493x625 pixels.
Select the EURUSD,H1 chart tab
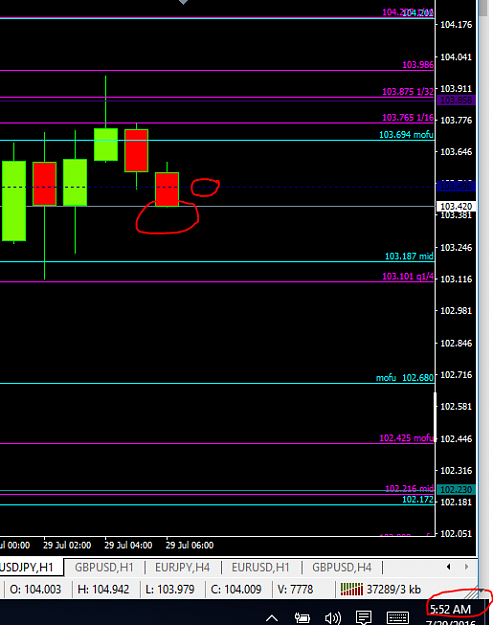pyautogui.click(x=261, y=567)
